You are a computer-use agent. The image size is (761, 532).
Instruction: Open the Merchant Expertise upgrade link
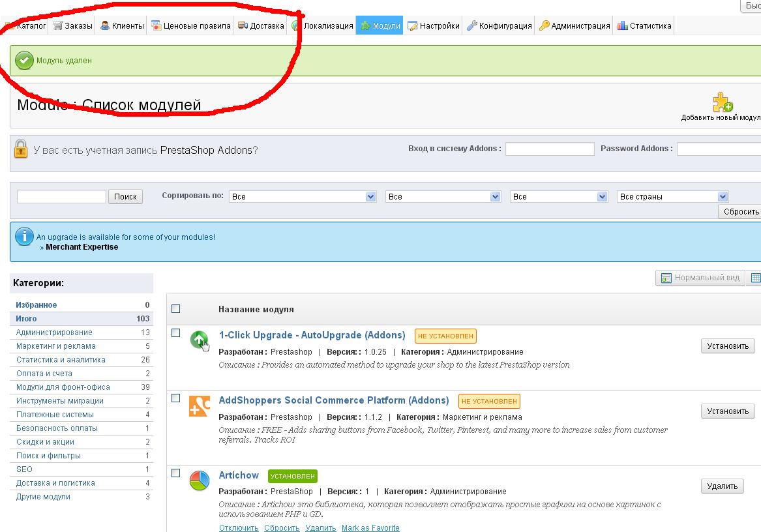pos(82,247)
